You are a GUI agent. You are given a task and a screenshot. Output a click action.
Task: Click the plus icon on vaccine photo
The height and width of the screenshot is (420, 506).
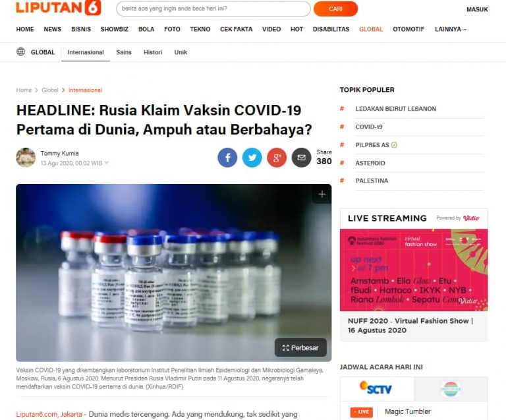[x=322, y=194]
